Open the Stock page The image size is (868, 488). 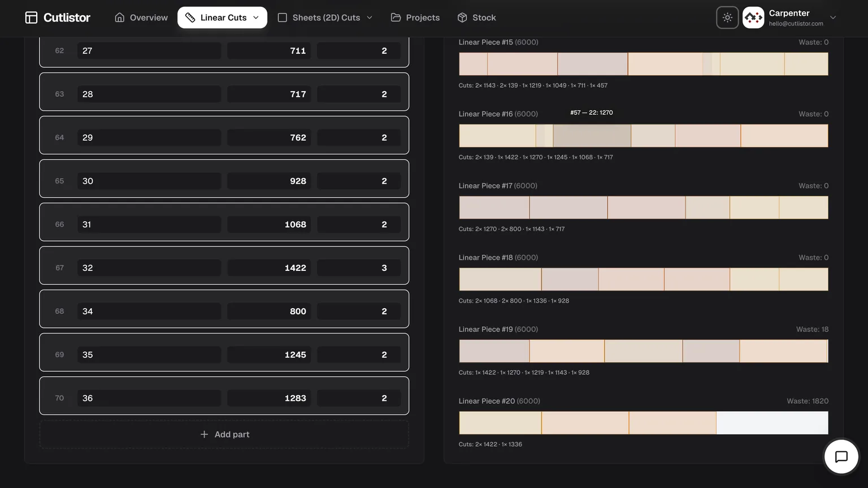point(476,18)
